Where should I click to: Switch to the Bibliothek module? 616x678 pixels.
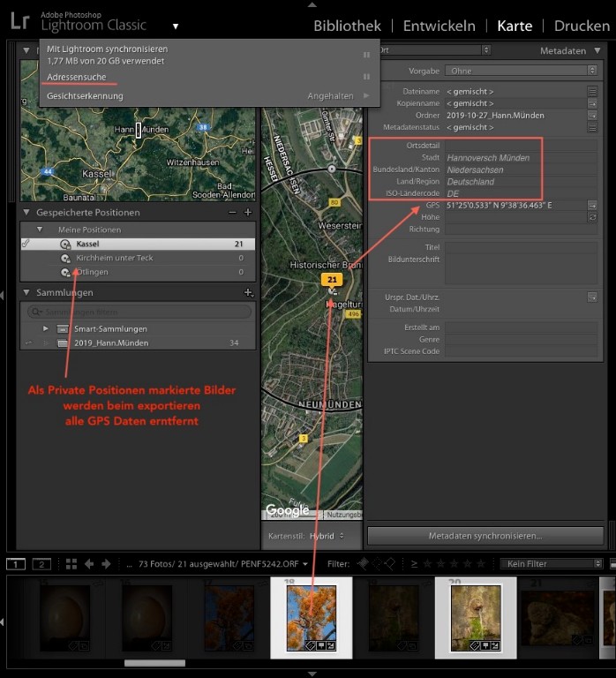[x=347, y=26]
